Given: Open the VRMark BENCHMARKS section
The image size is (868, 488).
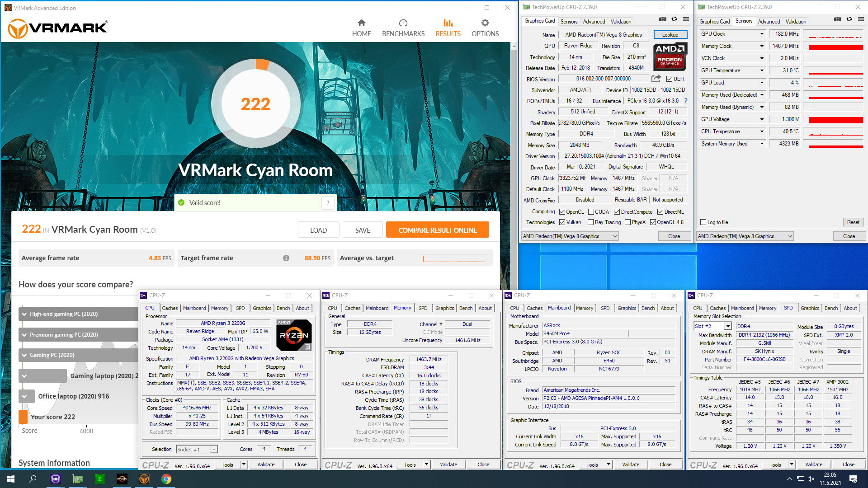Looking at the screenshot, I should click(x=403, y=28).
